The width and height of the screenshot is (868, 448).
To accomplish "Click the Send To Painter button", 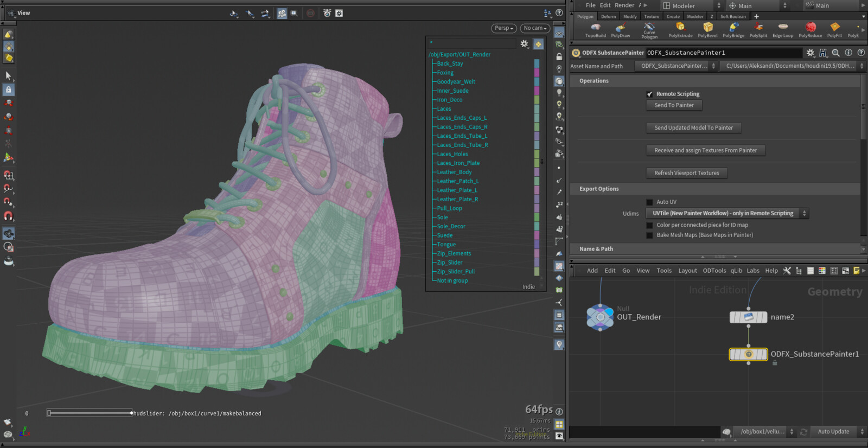I will point(674,105).
